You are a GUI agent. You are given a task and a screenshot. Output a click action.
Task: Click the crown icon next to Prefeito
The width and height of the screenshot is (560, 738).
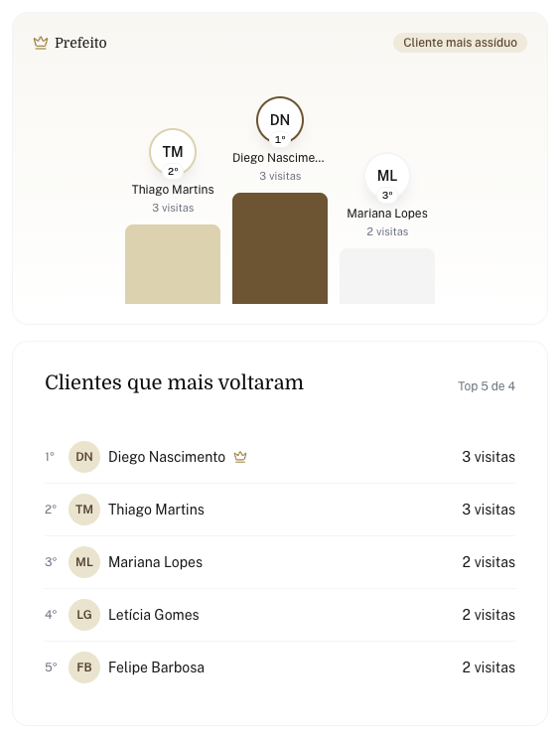point(41,43)
